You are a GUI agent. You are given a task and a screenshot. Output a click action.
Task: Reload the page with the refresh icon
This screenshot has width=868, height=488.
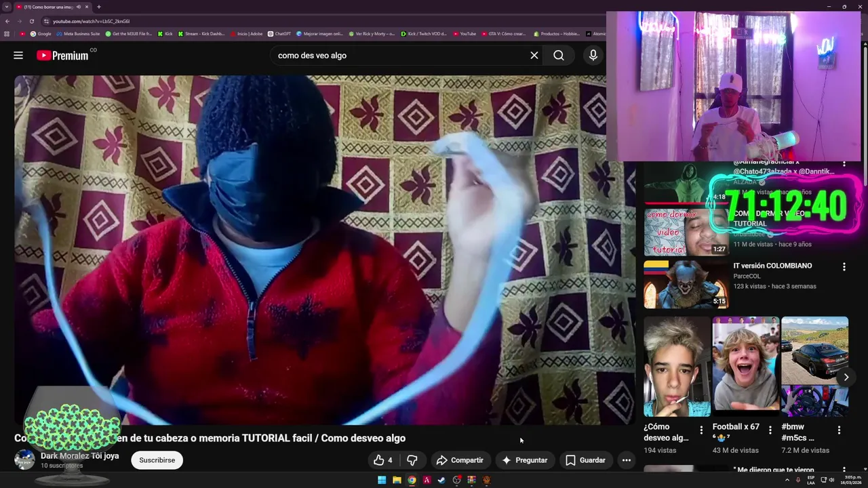click(31, 21)
